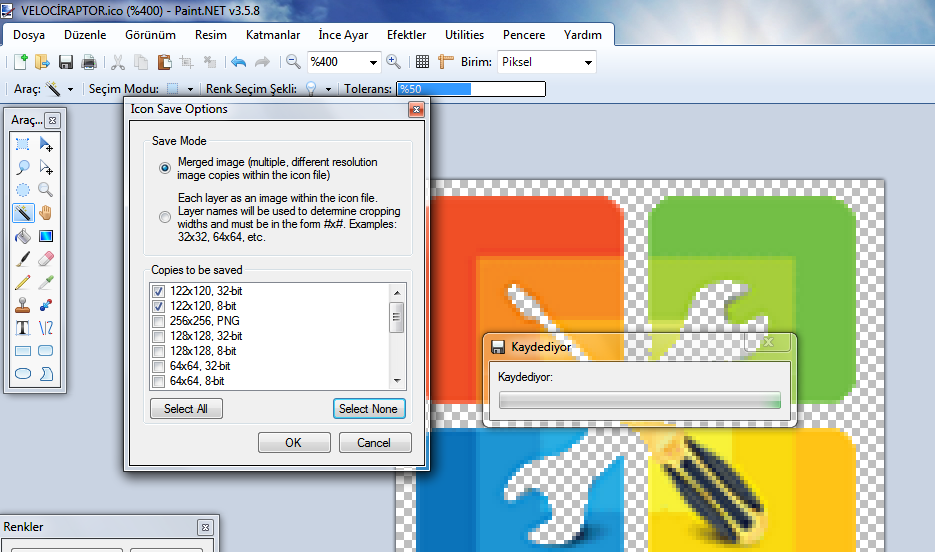Open the Renk Seçim Şekli dropdown
This screenshot has height=552, width=935.
click(x=328, y=89)
